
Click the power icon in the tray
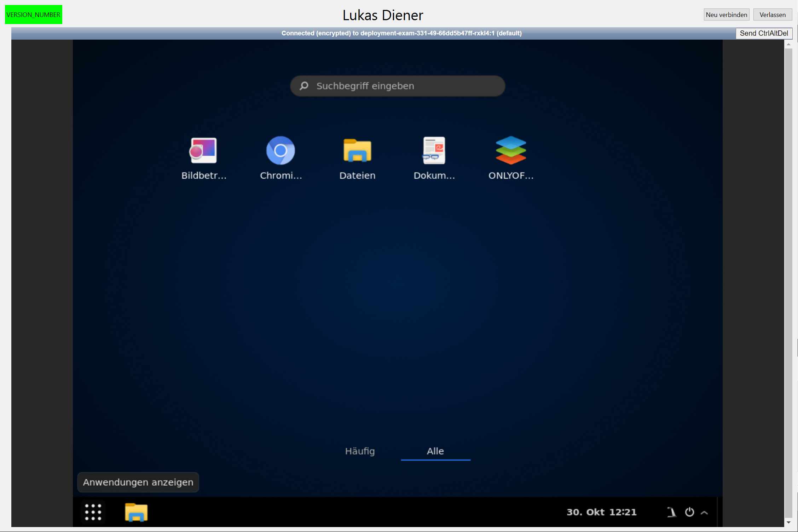[x=689, y=512]
